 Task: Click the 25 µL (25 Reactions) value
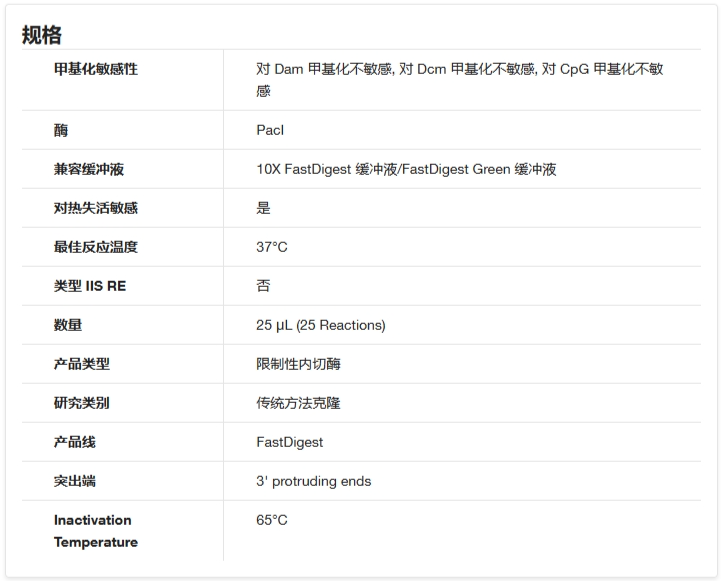[x=320, y=325]
